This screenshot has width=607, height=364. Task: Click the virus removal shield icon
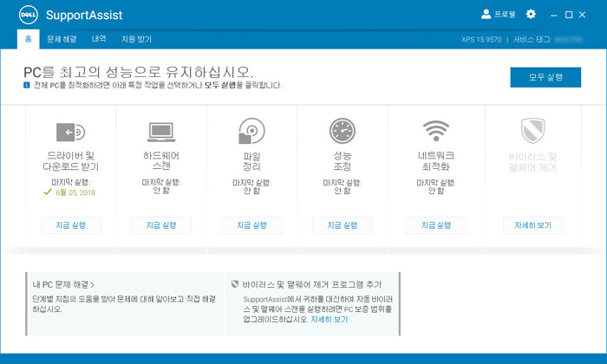point(532,131)
